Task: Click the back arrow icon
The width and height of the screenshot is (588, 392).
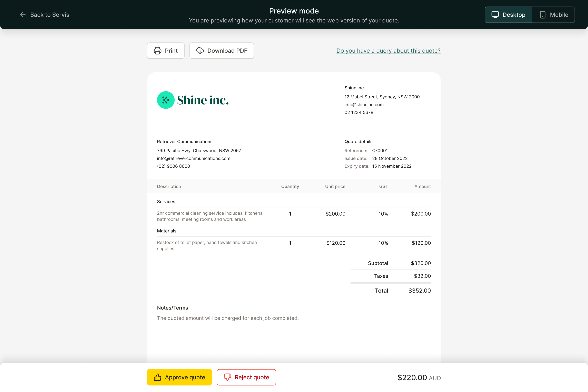Action: click(23, 15)
